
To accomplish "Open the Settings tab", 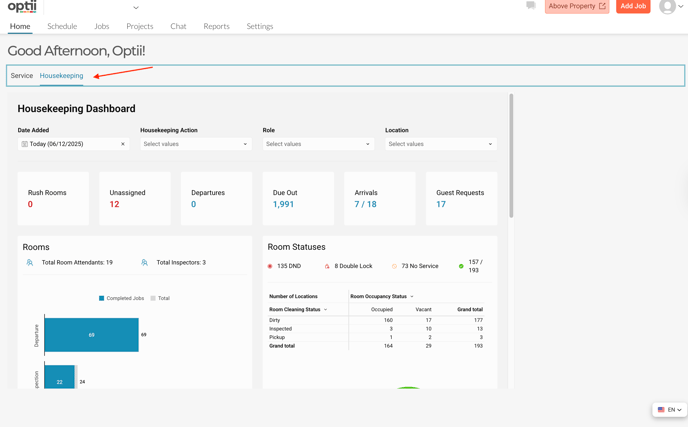I will pyautogui.click(x=260, y=26).
